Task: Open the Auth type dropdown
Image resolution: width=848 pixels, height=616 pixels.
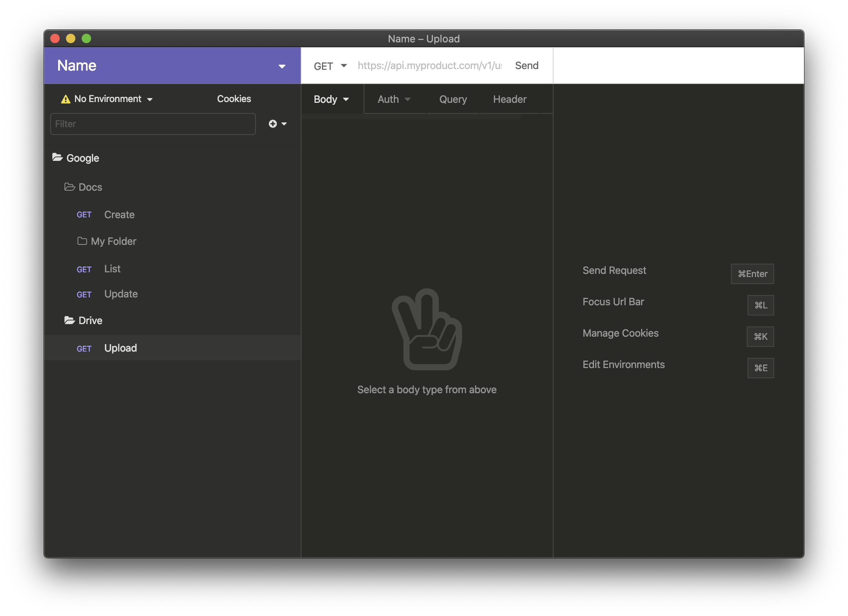Action: [393, 99]
